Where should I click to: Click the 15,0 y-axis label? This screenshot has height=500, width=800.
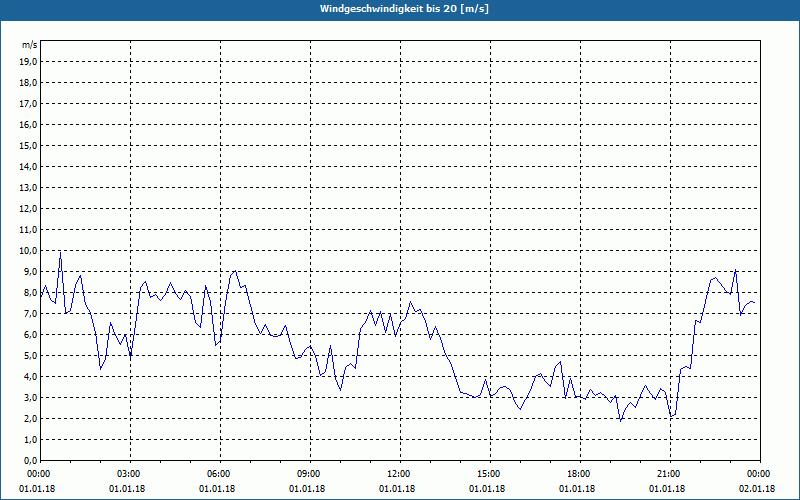[28, 145]
